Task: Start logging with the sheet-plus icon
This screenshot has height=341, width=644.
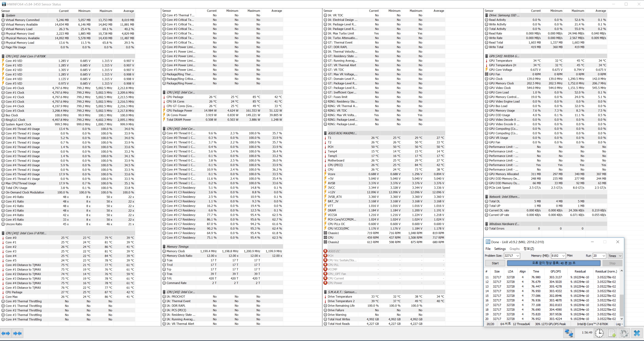Action: pyautogui.click(x=612, y=333)
